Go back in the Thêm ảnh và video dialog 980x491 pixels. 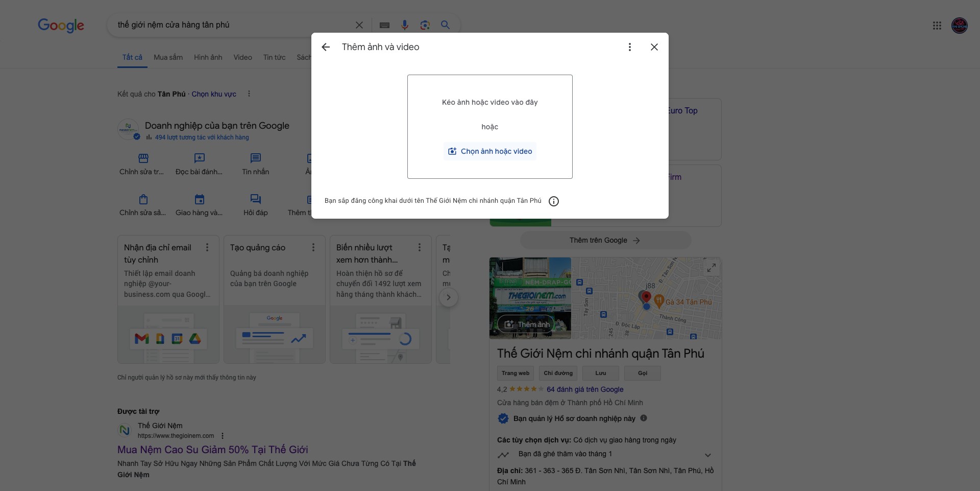pos(326,47)
